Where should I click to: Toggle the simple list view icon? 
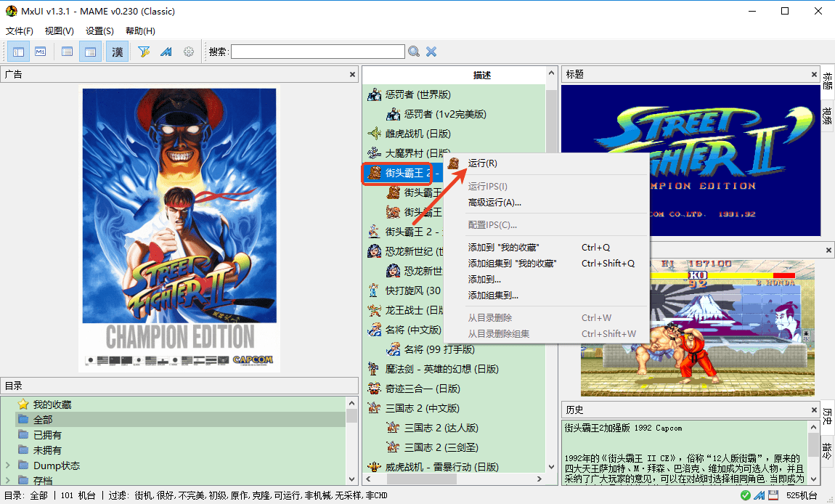66,51
